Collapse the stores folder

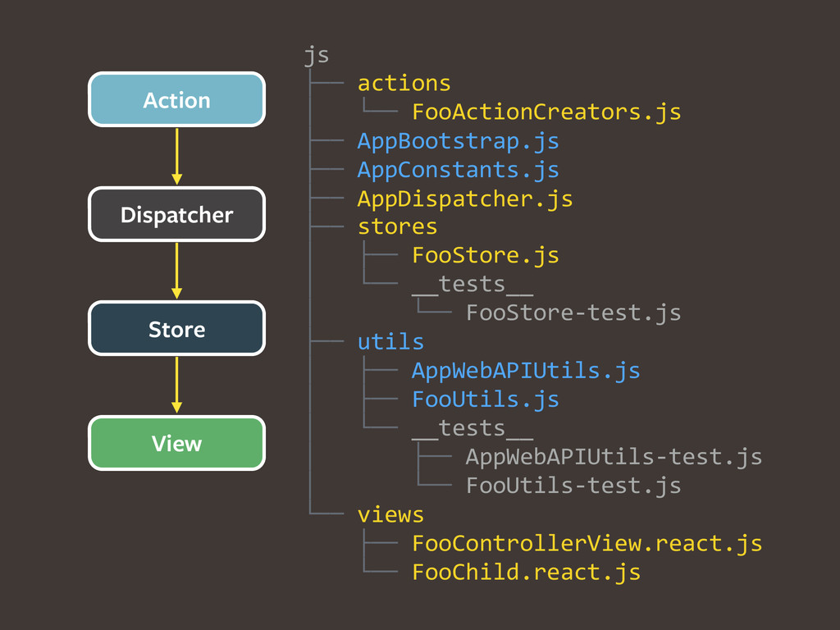coord(397,227)
